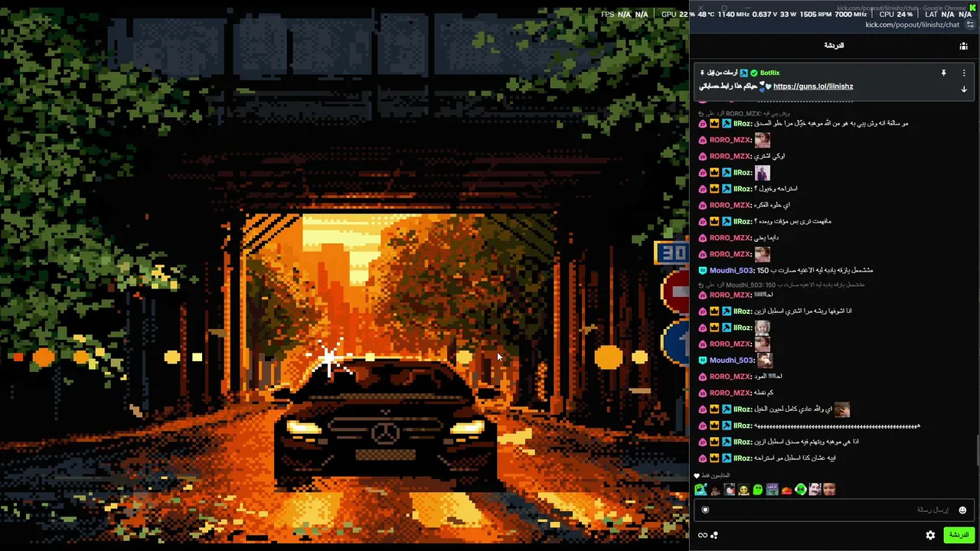Expand the pinned message with down arrow
The image size is (980, 551).
click(964, 90)
